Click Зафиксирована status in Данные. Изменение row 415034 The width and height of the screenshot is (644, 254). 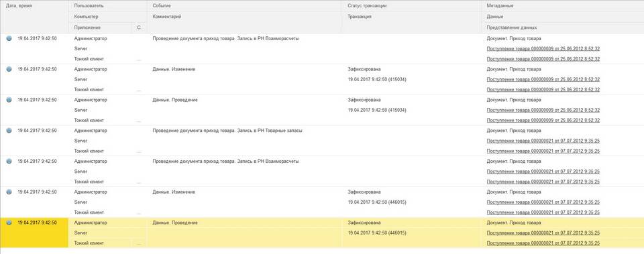click(x=364, y=69)
